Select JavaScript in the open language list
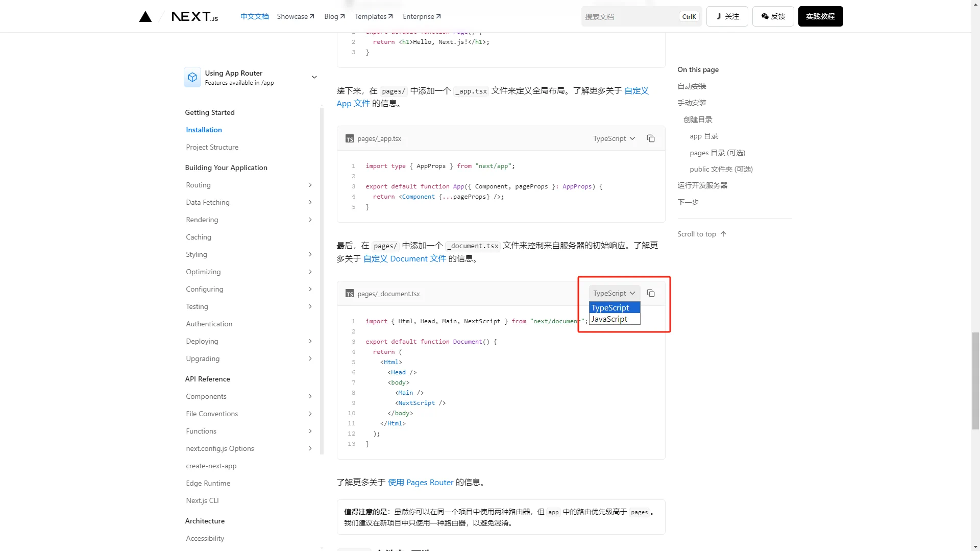The height and width of the screenshot is (551, 980). (x=615, y=319)
